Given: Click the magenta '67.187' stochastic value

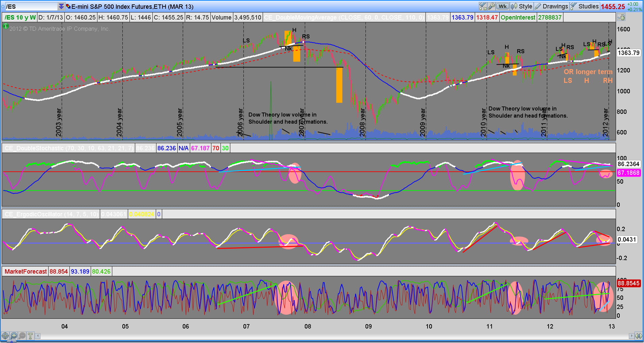Looking at the screenshot, I should [201, 148].
